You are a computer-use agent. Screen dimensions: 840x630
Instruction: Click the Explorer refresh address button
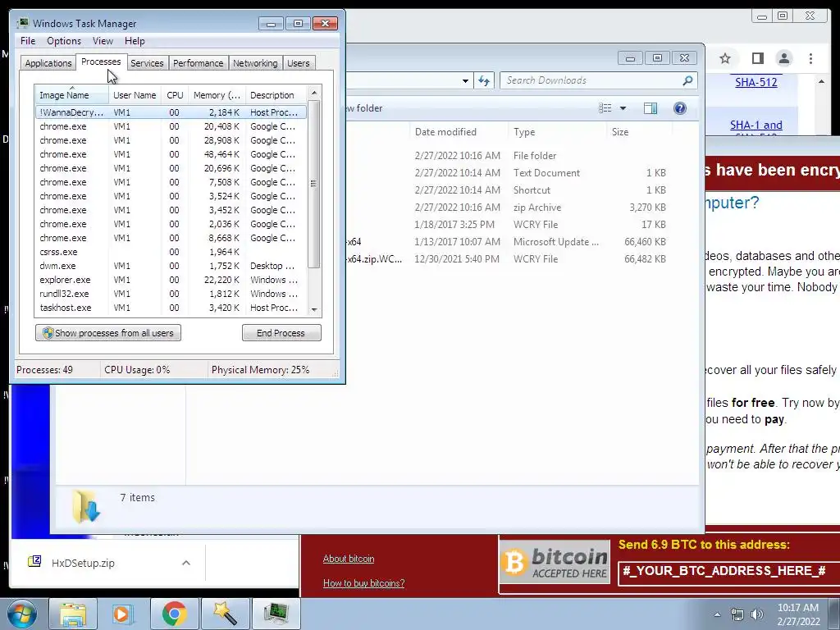pos(484,80)
